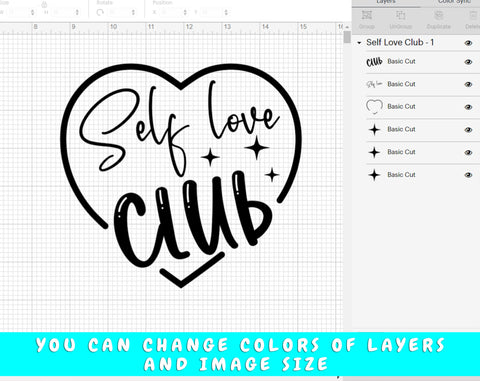Select the bold Club lettering on canvas

[x=193, y=220]
